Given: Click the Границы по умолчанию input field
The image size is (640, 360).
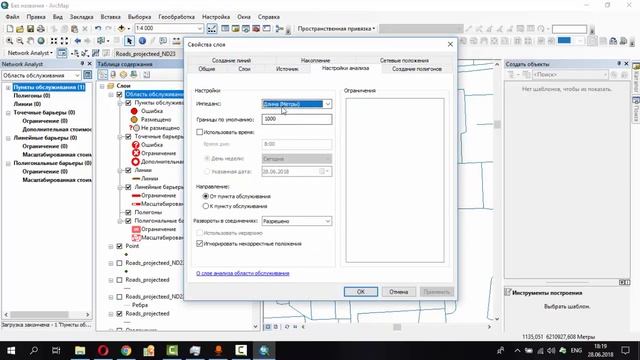Looking at the screenshot, I should click(x=297, y=119).
